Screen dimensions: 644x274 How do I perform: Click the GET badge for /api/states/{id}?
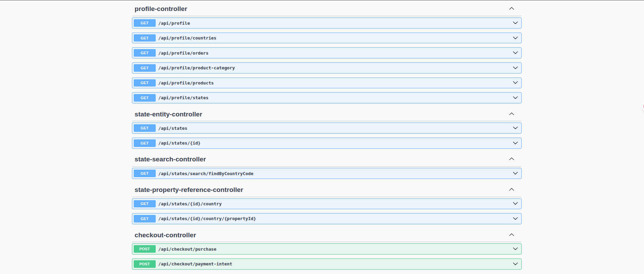145,143
